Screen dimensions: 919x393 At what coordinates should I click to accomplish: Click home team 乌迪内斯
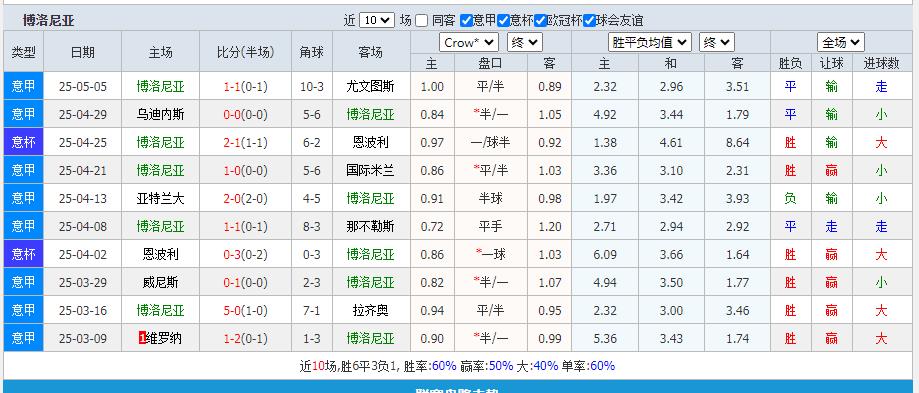[x=161, y=114]
